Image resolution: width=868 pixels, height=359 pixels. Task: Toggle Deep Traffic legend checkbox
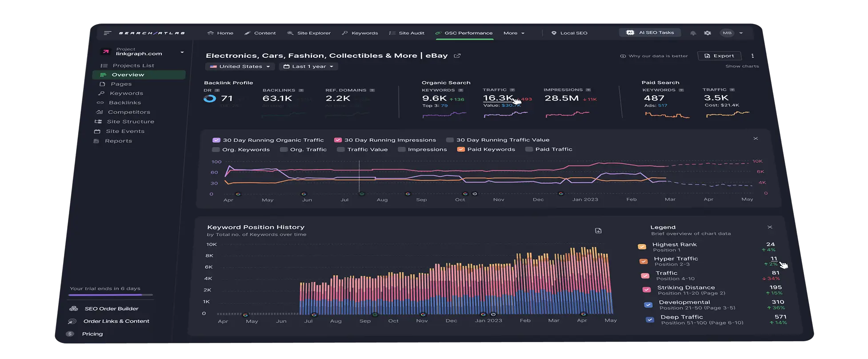pos(650,319)
